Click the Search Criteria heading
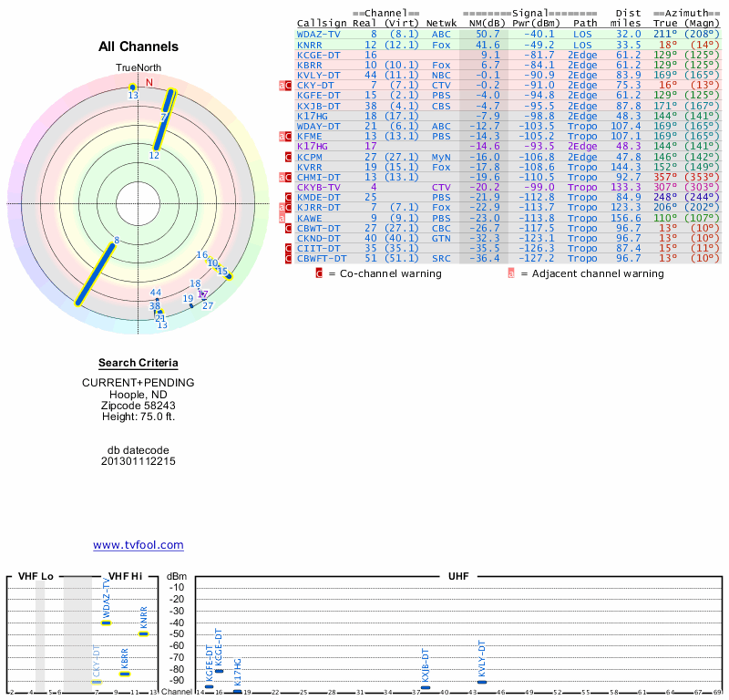This screenshot has height=700, width=729. point(138,363)
